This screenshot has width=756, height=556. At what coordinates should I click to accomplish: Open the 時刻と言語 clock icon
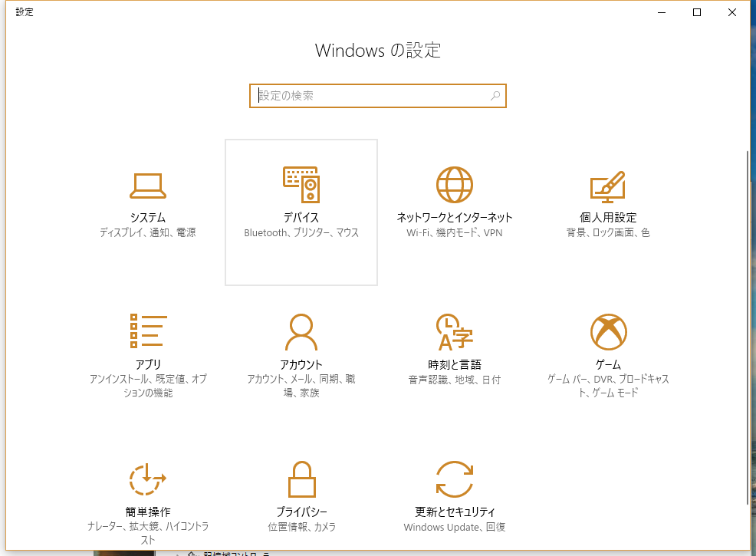click(x=455, y=332)
